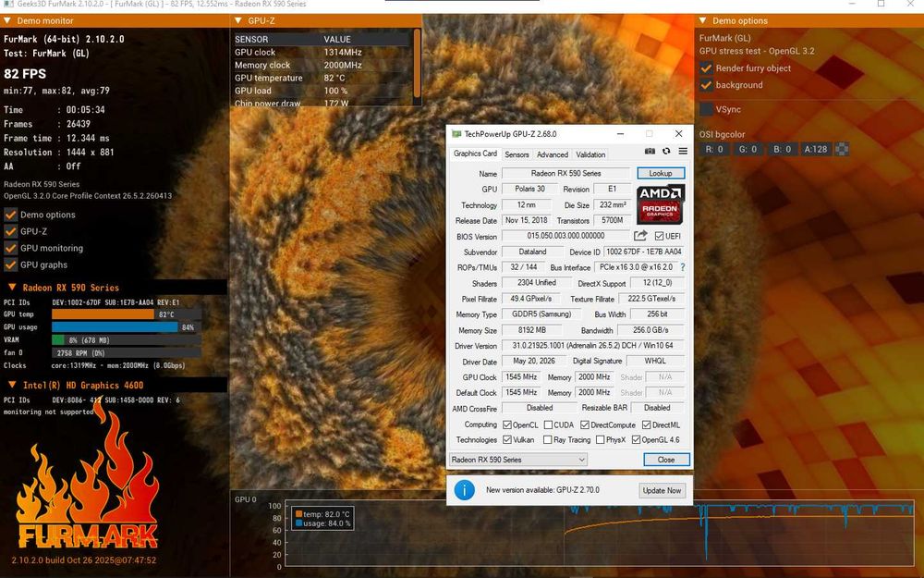This screenshot has width=924, height=578.
Task: Toggle the OpenCL checkbox
Action: pyautogui.click(x=506, y=424)
